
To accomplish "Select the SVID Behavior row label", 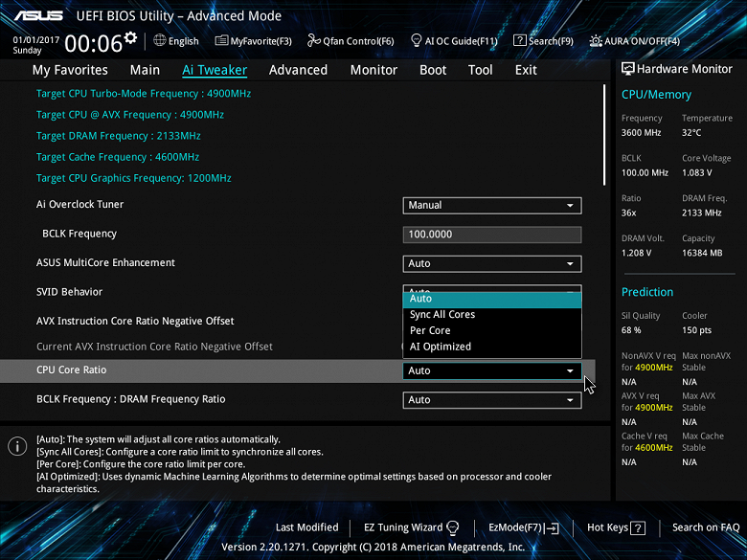I will 70,292.
